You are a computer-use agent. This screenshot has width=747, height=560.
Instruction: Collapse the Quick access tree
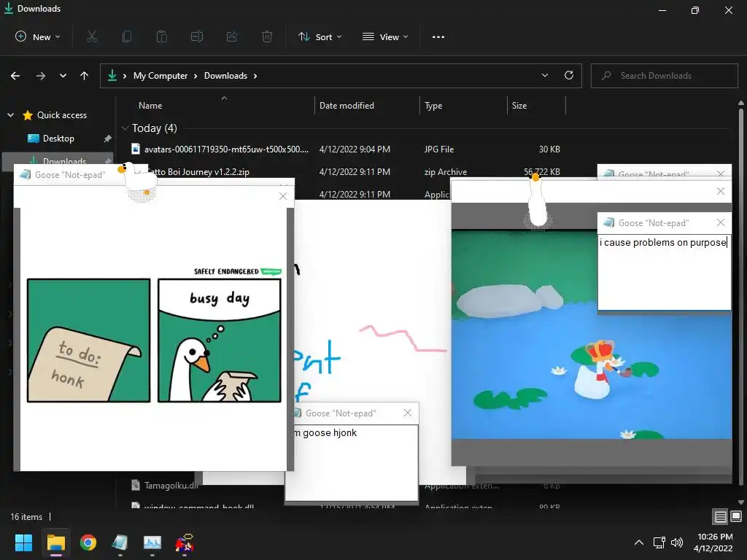coord(10,114)
